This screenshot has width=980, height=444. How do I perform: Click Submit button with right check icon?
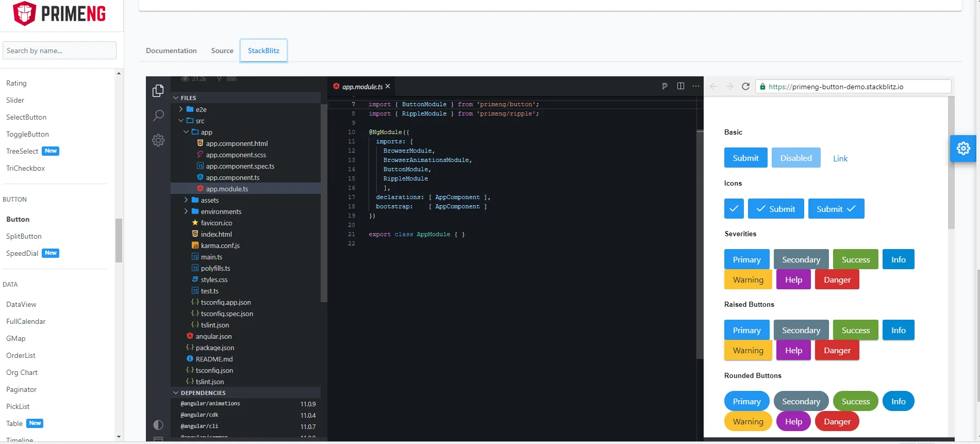point(836,209)
